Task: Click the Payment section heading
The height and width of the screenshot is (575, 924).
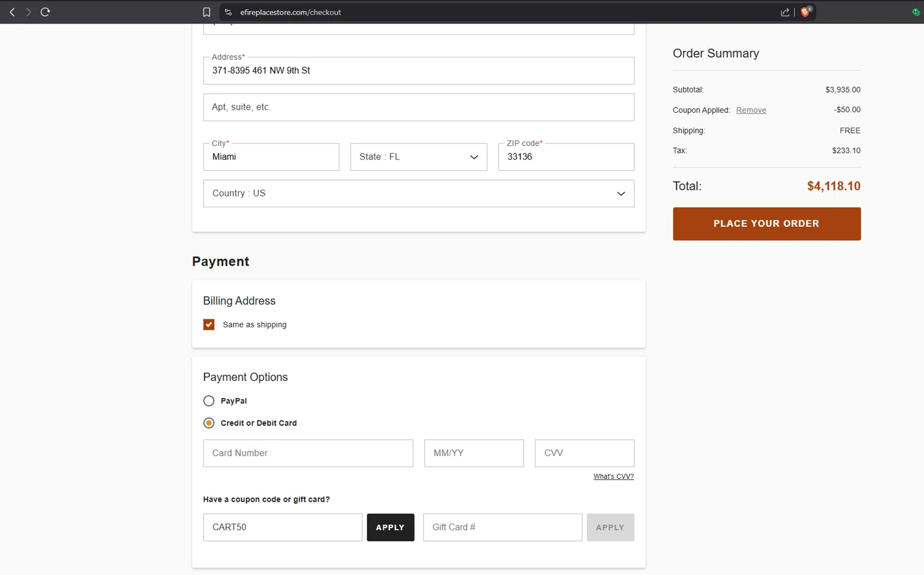Action: click(x=221, y=261)
